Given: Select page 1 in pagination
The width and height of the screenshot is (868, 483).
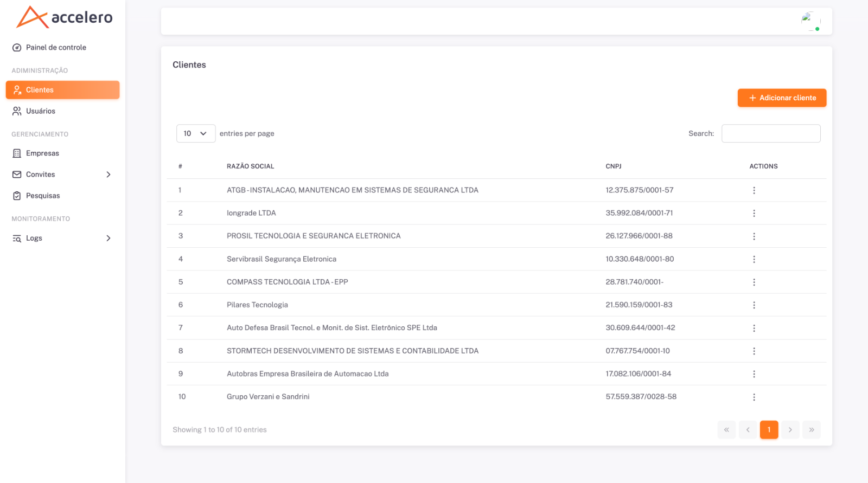Looking at the screenshot, I should click(x=769, y=430).
